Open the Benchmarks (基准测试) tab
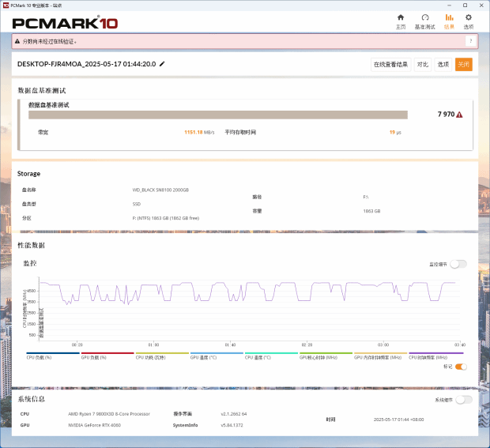The image size is (490, 448). point(424,21)
